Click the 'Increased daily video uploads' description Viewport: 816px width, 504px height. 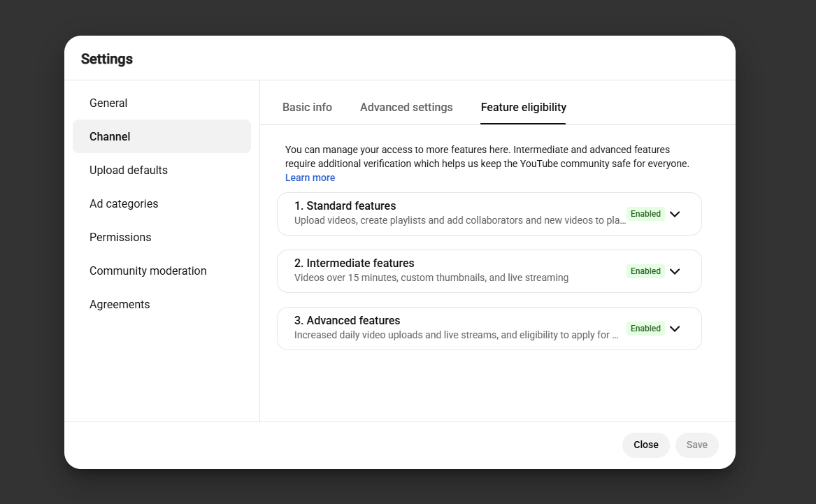[457, 335]
